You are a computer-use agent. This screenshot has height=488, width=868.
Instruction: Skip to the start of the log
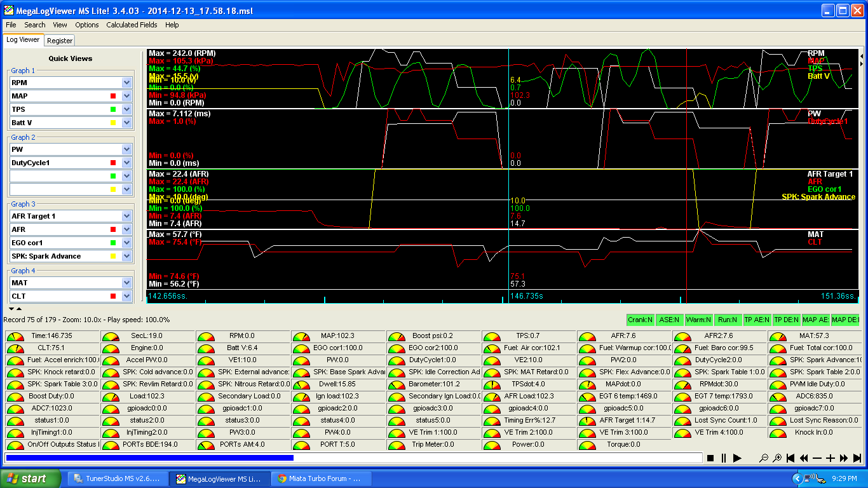point(790,457)
